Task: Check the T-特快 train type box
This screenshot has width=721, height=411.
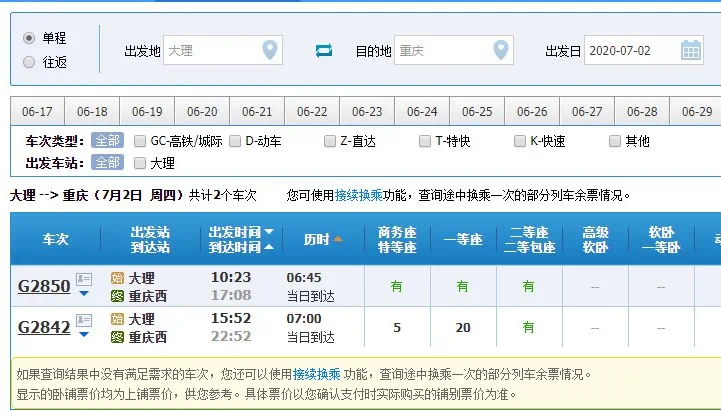Action: coord(425,141)
